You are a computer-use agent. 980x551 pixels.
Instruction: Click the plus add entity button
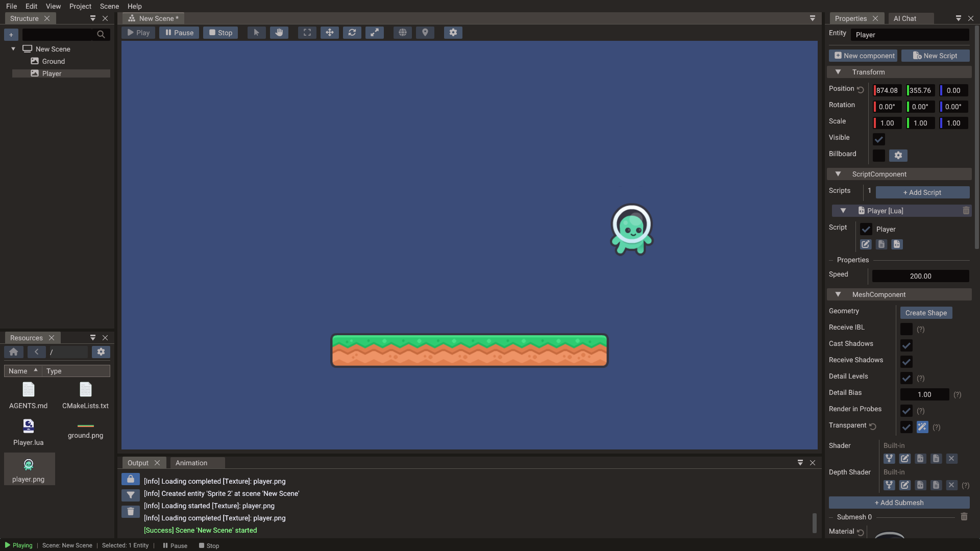click(11, 35)
